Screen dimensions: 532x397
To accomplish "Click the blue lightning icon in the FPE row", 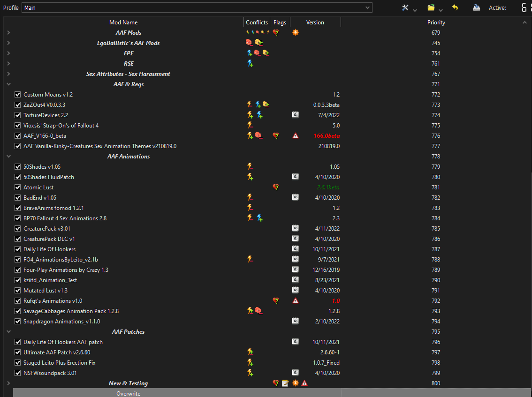I will click(x=250, y=53).
